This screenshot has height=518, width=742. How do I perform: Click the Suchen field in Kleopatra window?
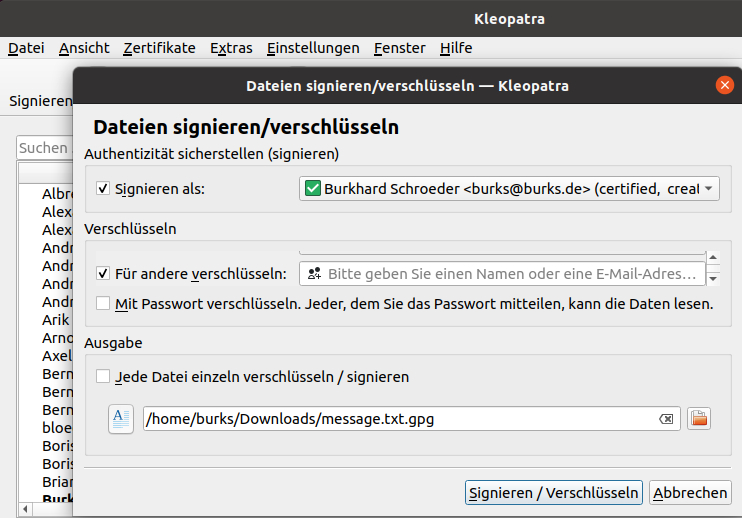tap(44, 148)
